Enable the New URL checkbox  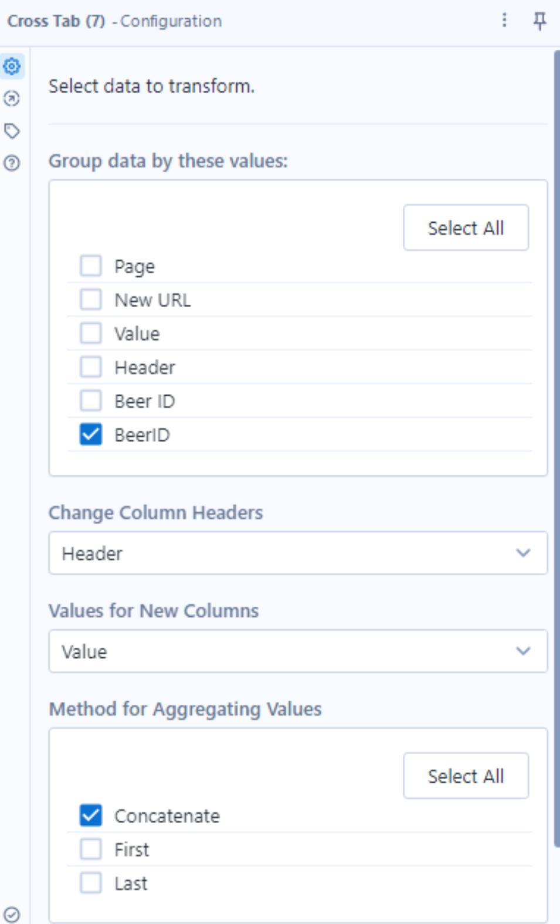coord(91,300)
